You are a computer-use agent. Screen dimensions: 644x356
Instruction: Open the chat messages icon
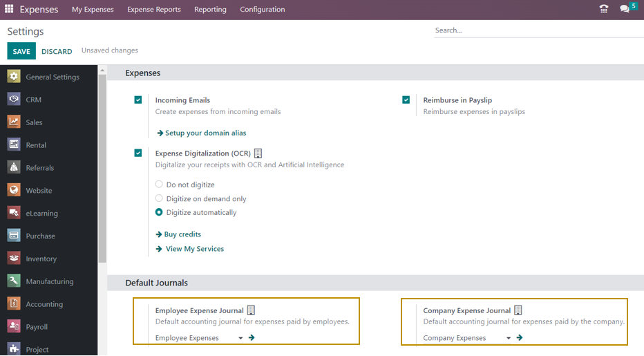[625, 9]
